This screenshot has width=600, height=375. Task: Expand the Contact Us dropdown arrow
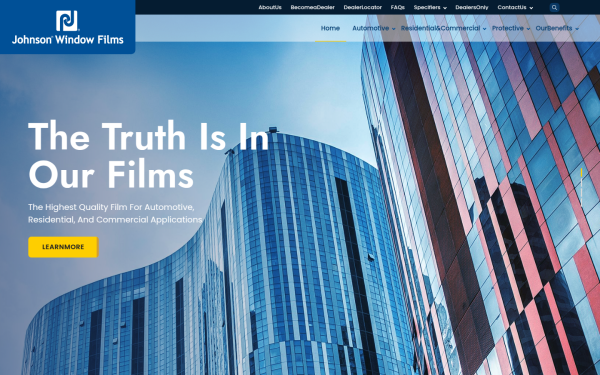click(x=531, y=8)
